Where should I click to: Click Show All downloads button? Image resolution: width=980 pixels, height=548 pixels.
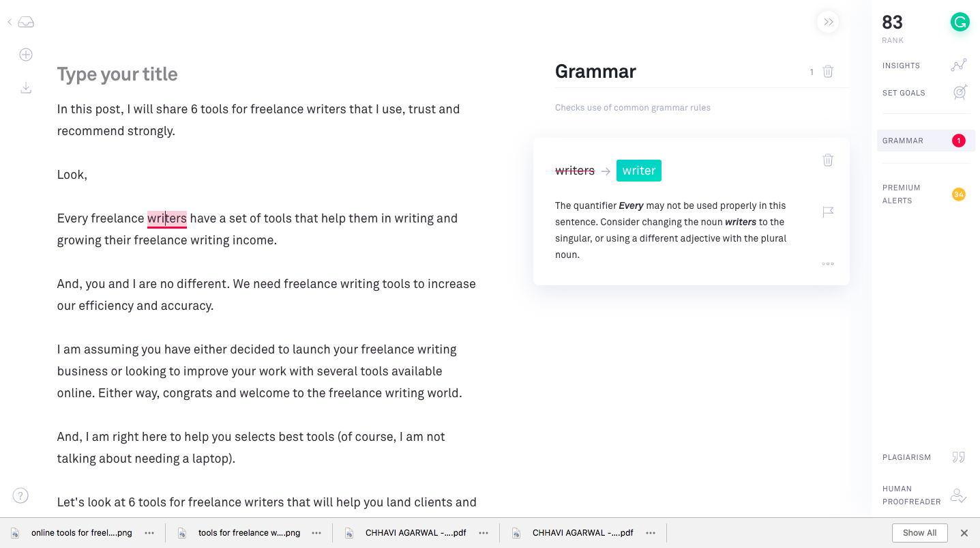[x=919, y=533]
